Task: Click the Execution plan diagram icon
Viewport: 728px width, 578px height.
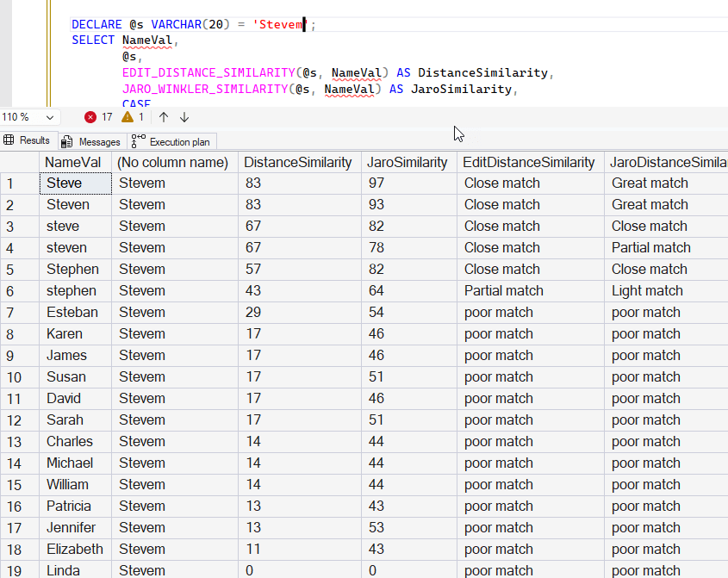Action: click(138, 141)
